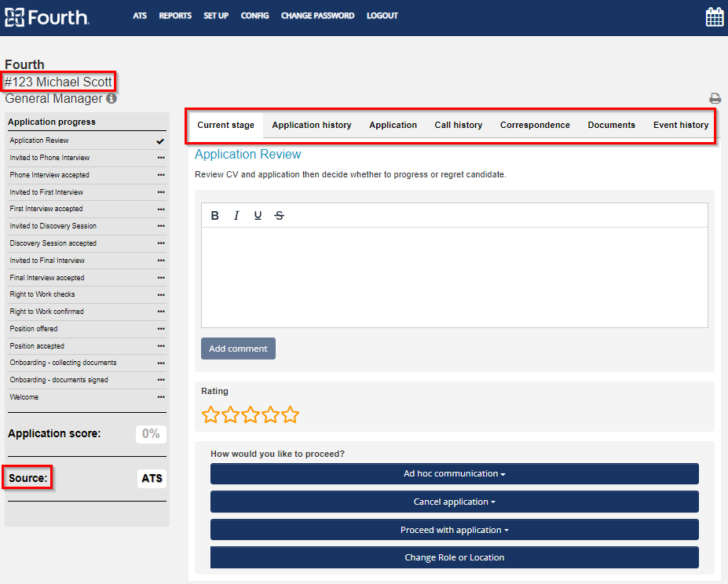The width and height of the screenshot is (728, 584).
Task: Click the Change Role or Location button
Action: pos(454,557)
